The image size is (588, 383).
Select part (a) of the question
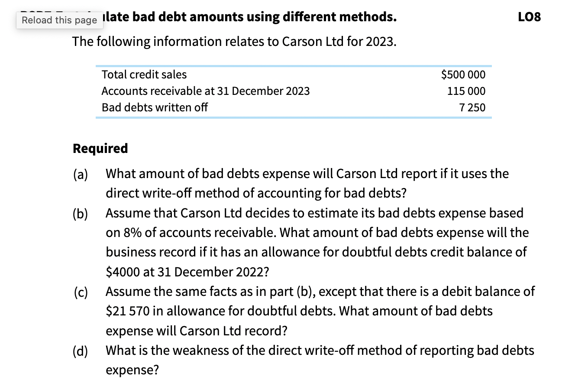[x=81, y=174]
